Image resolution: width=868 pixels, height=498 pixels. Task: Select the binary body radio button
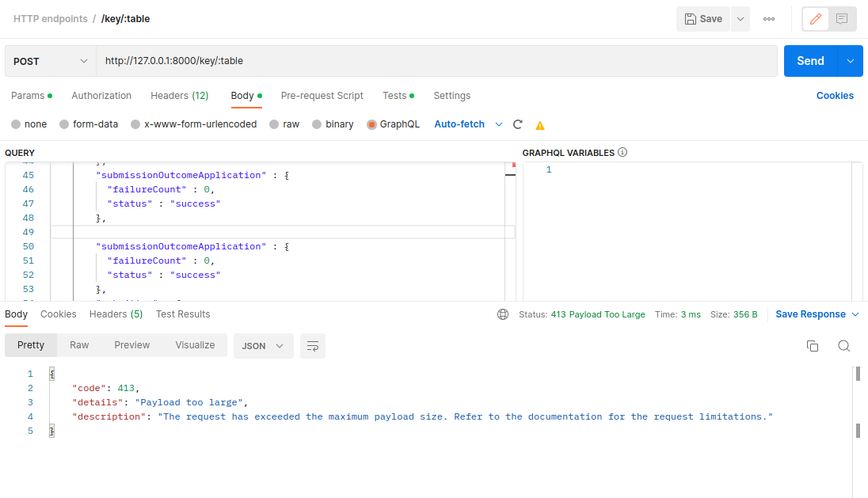(317, 124)
